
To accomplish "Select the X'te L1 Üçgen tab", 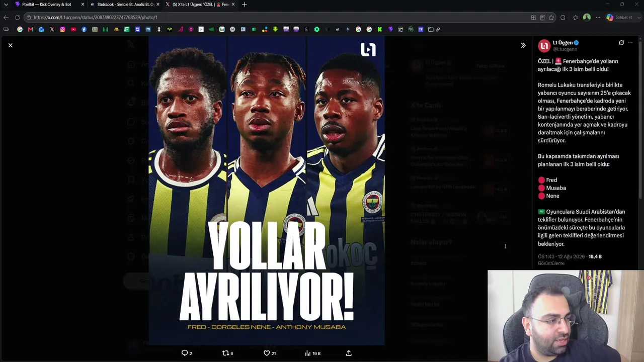I will coord(200,5).
